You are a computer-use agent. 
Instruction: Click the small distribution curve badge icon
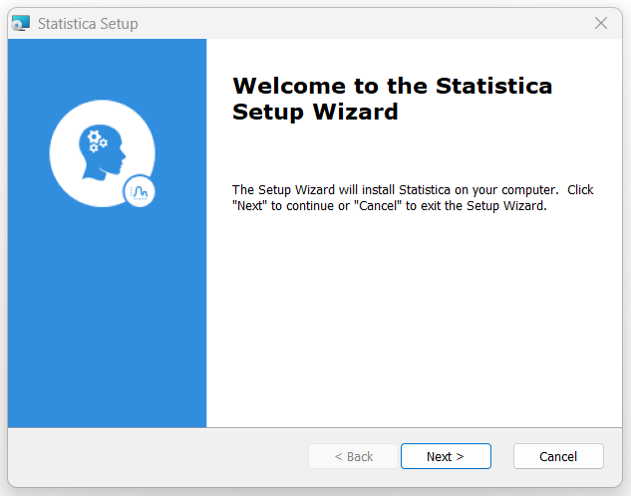click(x=139, y=191)
